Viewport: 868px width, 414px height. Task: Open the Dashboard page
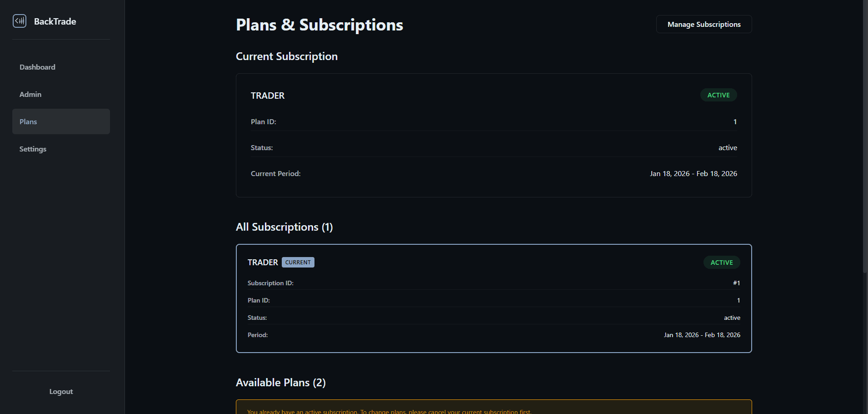pos(37,67)
